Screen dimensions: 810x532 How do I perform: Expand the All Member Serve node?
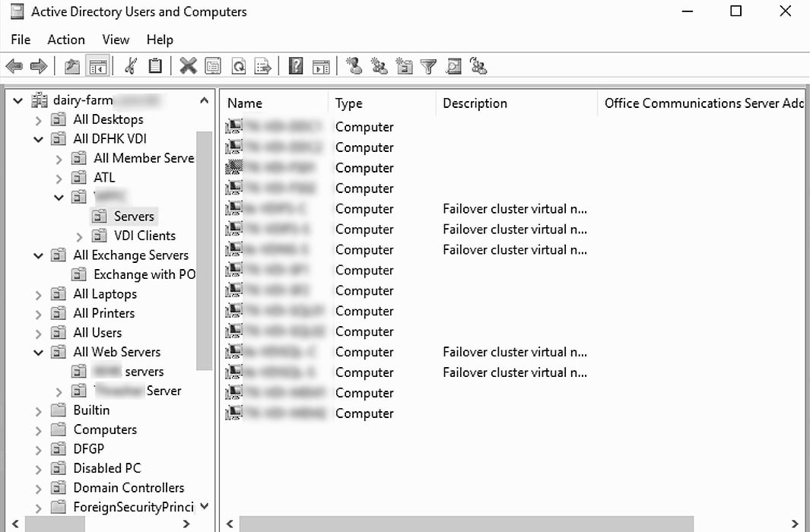click(x=59, y=159)
